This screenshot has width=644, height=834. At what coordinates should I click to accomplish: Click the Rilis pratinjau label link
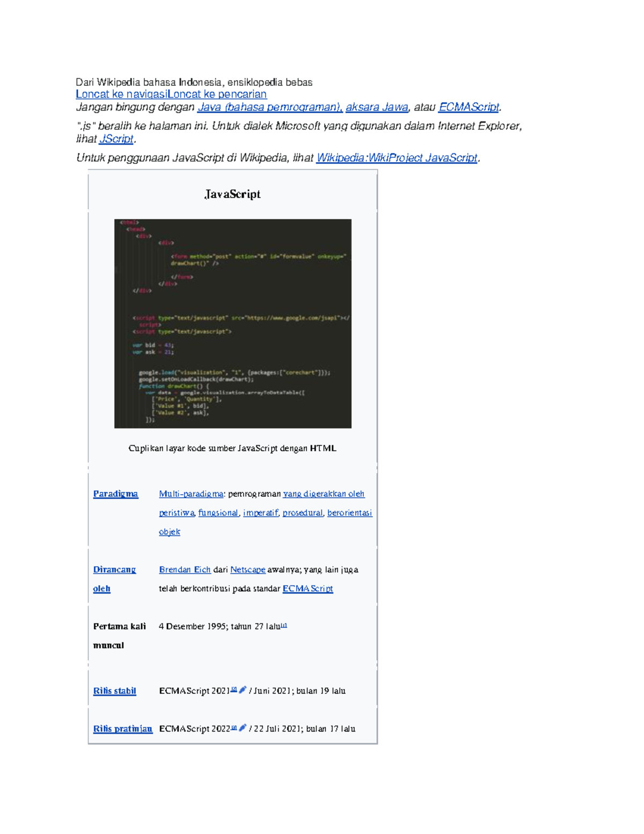click(x=122, y=729)
